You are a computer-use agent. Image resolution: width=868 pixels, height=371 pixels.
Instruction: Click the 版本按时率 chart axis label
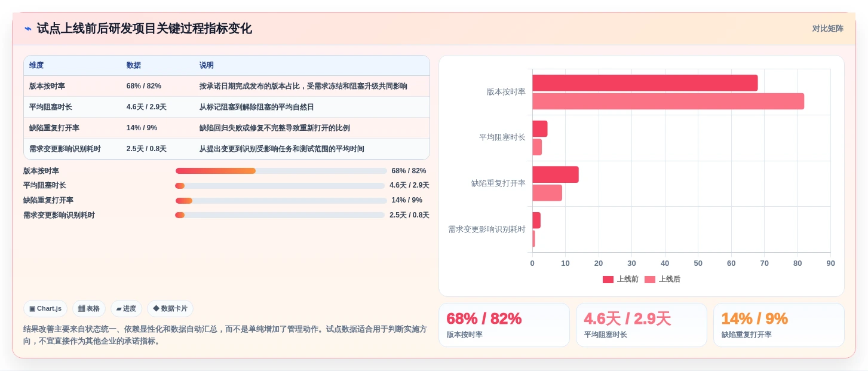tap(506, 92)
